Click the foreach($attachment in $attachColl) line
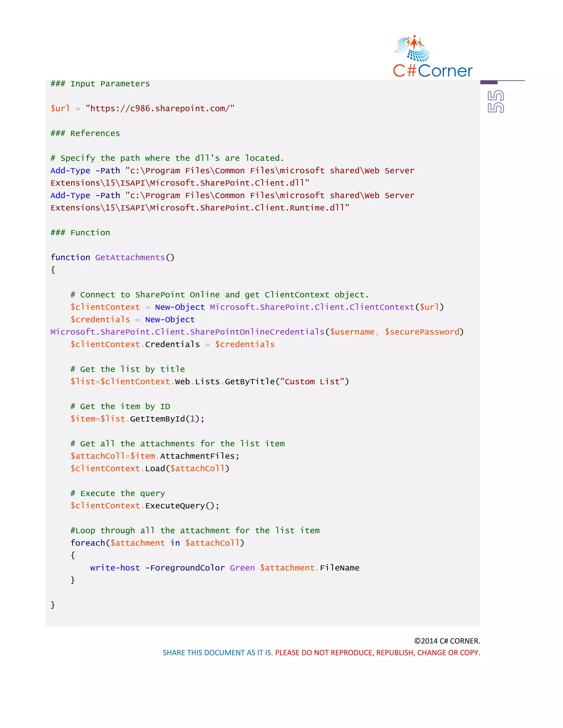The height and width of the screenshot is (728, 563). click(157, 543)
